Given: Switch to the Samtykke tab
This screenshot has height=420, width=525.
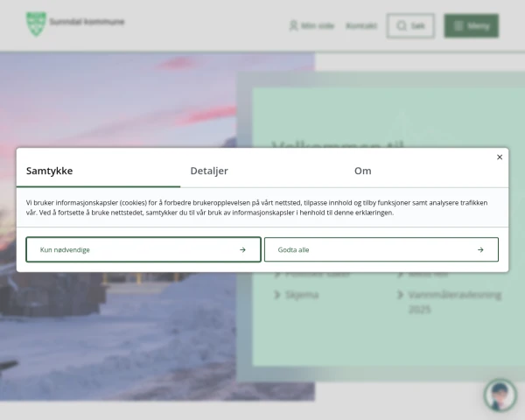Looking at the screenshot, I should pos(98,171).
